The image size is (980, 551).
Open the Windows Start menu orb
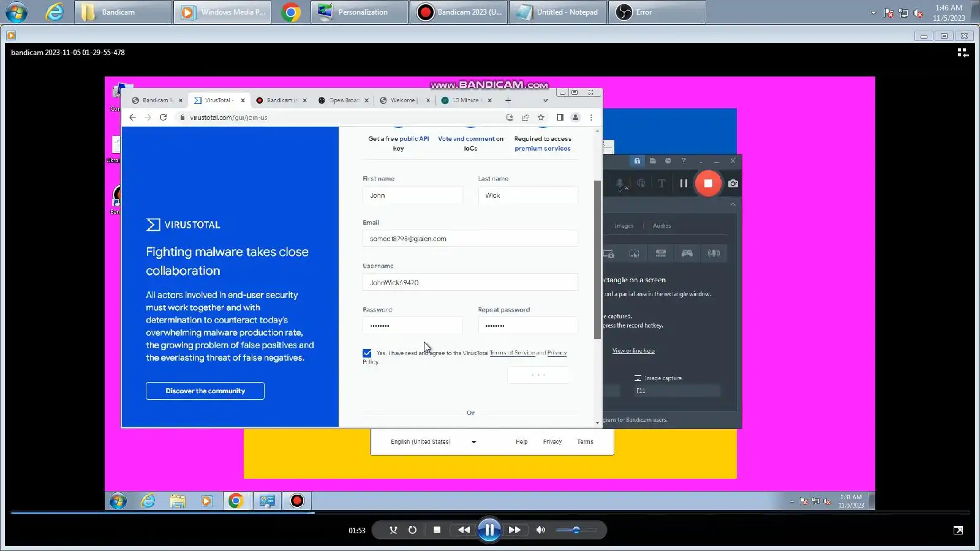click(17, 12)
